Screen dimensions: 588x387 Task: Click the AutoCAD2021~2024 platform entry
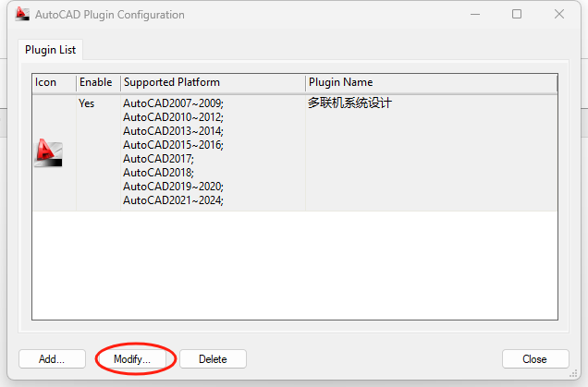point(173,200)
